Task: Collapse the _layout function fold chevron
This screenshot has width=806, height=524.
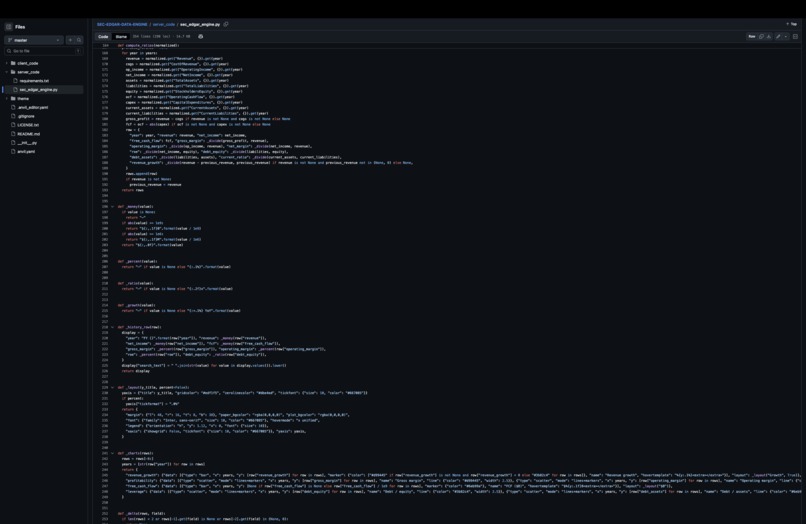Action: pyautogui.click(x=113, y=387)
